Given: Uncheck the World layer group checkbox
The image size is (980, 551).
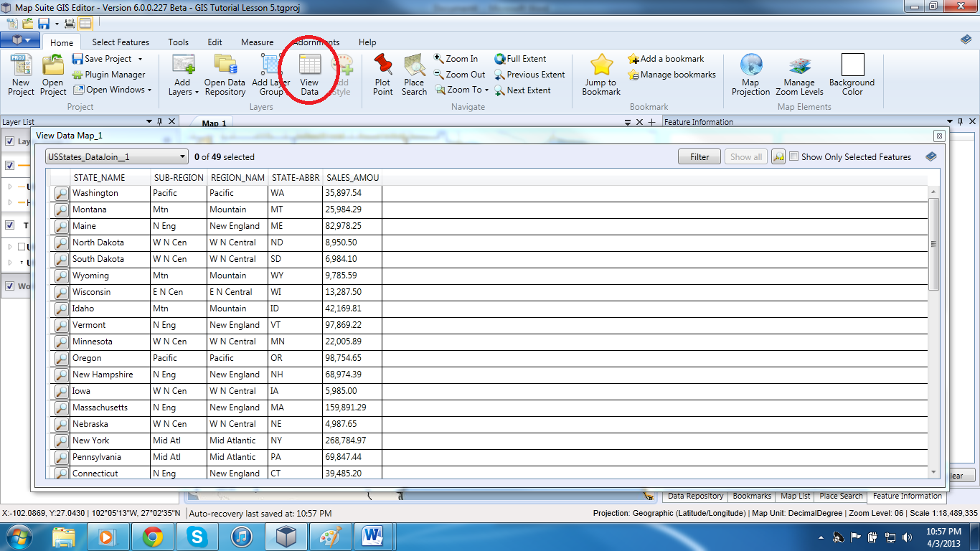Looking at the screenshot, I should coord(9,286).
